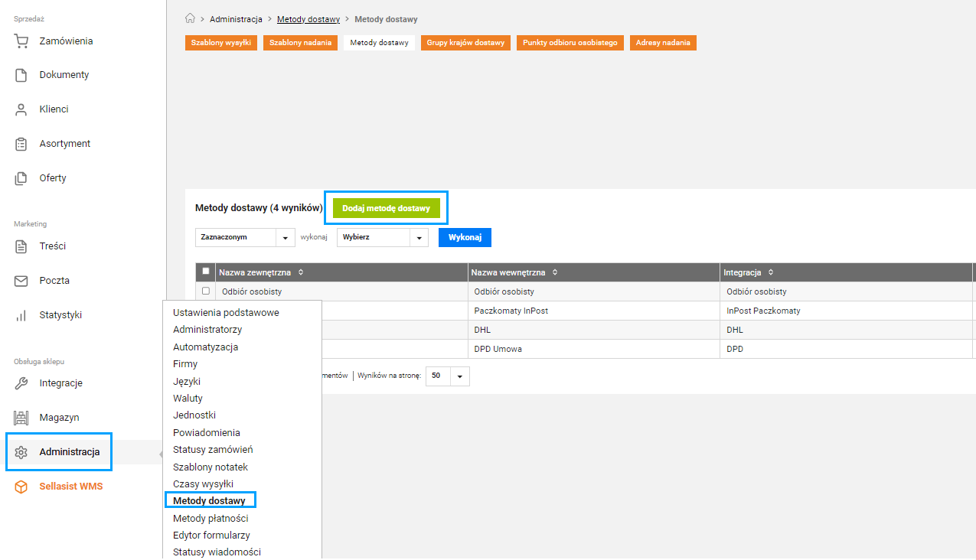Open the Punkty odbioru osobistego tab
The width and height of the screenshot is (976, 560).
(x=570, y=43)
